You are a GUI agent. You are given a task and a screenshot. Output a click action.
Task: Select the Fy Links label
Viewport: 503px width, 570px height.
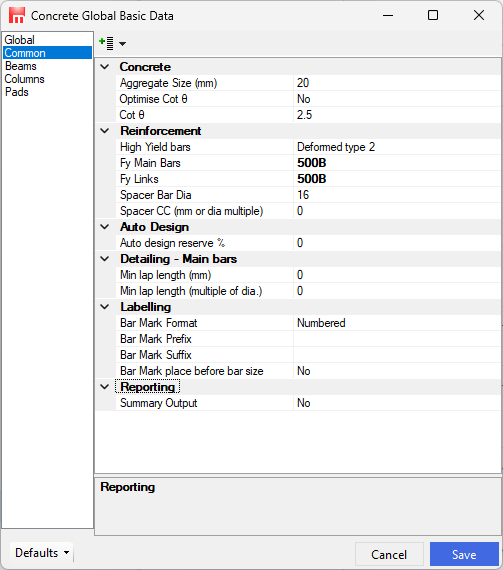(139, 179)
